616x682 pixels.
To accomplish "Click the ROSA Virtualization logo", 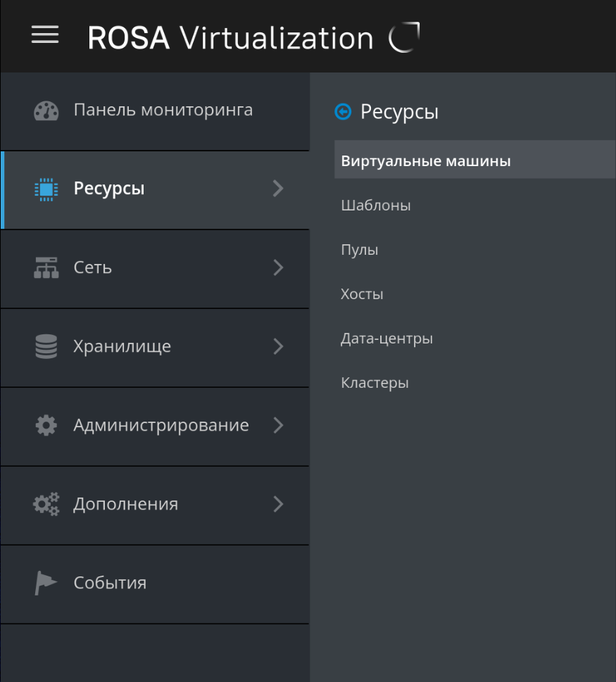I will point(253,37).
